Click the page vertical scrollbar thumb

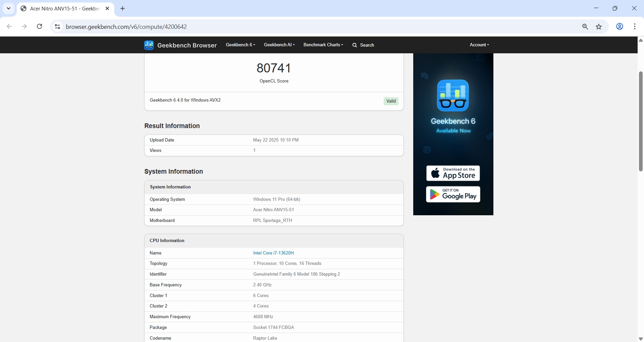click(641, 121)
